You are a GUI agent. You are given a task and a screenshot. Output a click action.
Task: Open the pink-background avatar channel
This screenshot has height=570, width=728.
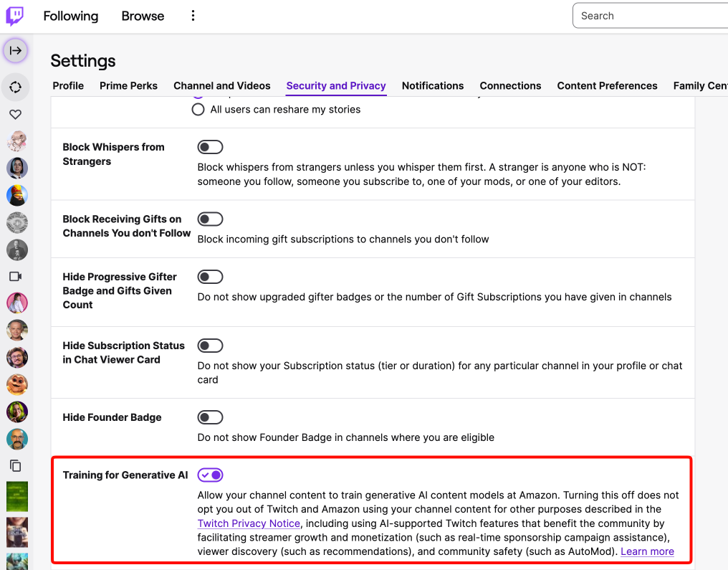pos(17,303)
